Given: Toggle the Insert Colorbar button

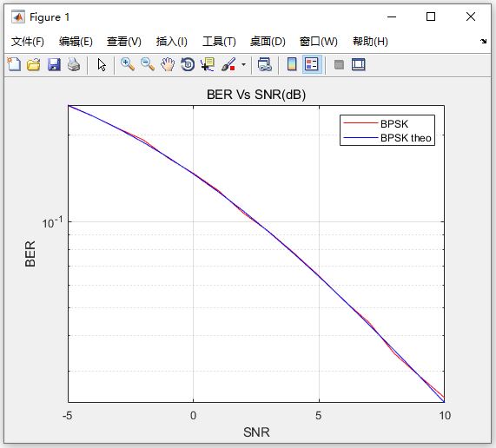Looking at the screenshot, I should click(292, 64).
